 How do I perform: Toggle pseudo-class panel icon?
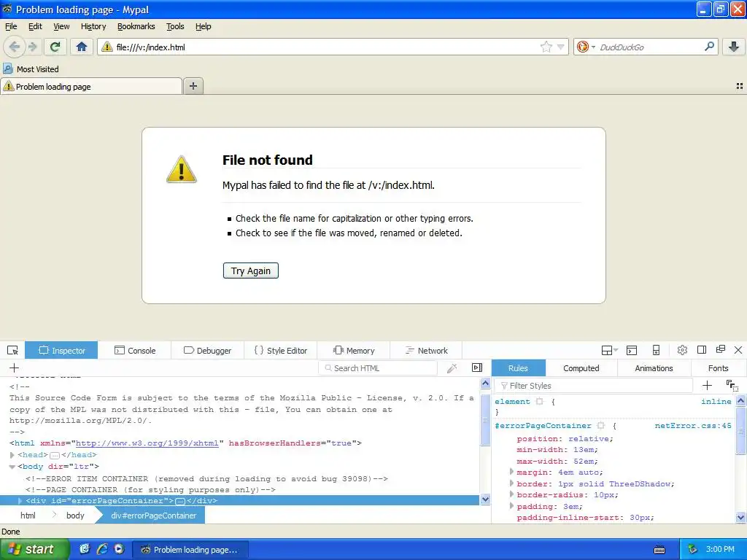click(732, 385)
